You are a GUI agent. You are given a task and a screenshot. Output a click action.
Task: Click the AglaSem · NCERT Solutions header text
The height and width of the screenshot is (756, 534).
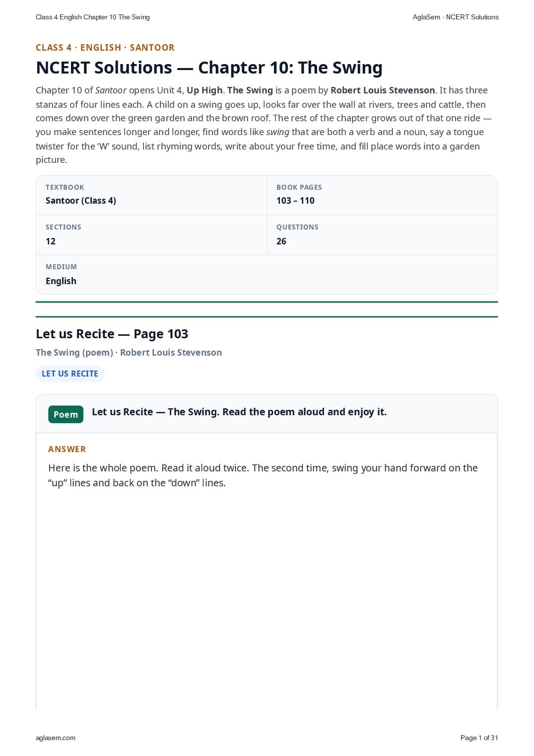(x=456, y=17)
